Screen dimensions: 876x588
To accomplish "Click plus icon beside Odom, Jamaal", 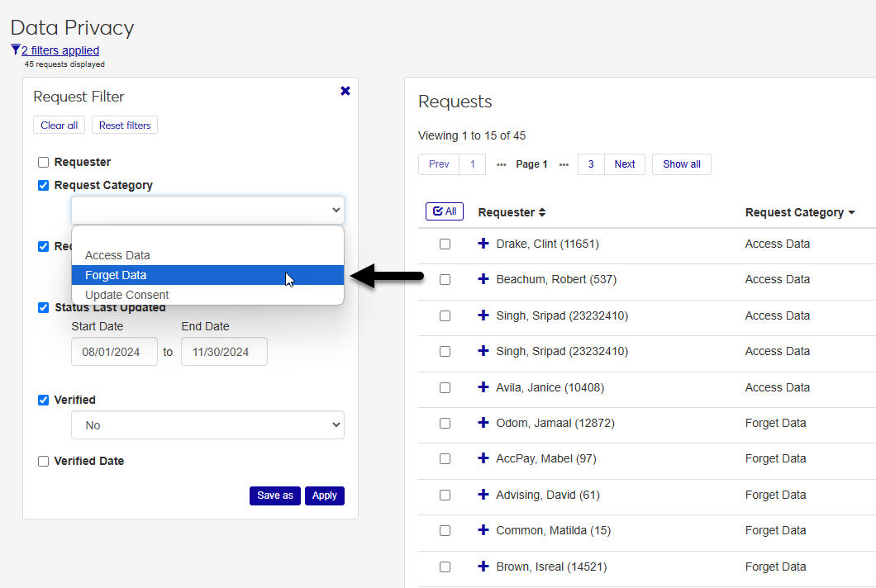I will point(483,423).
